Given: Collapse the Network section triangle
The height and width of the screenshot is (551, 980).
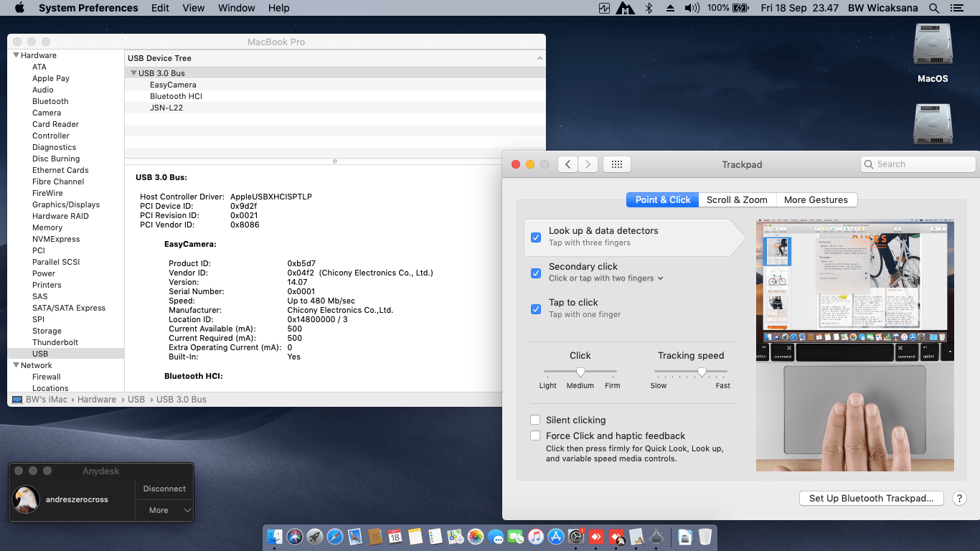Looking at the screenshot, I should coord(16,365).
